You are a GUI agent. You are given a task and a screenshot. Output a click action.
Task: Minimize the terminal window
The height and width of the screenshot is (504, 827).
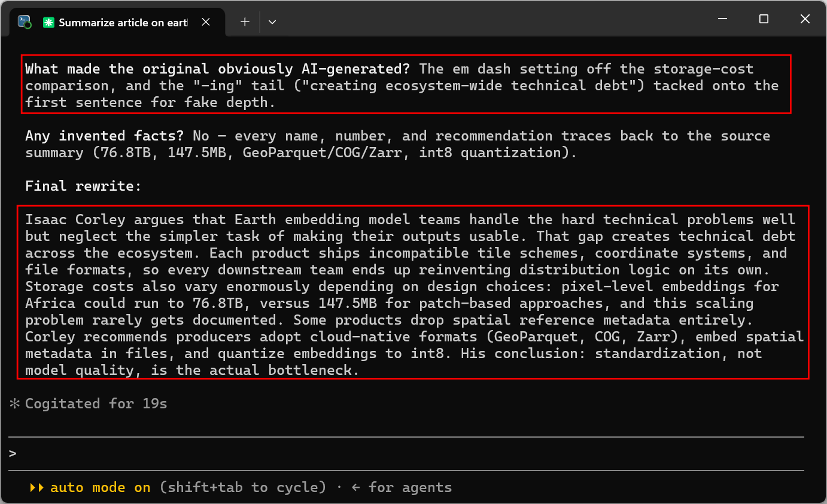tap(722, 19)
